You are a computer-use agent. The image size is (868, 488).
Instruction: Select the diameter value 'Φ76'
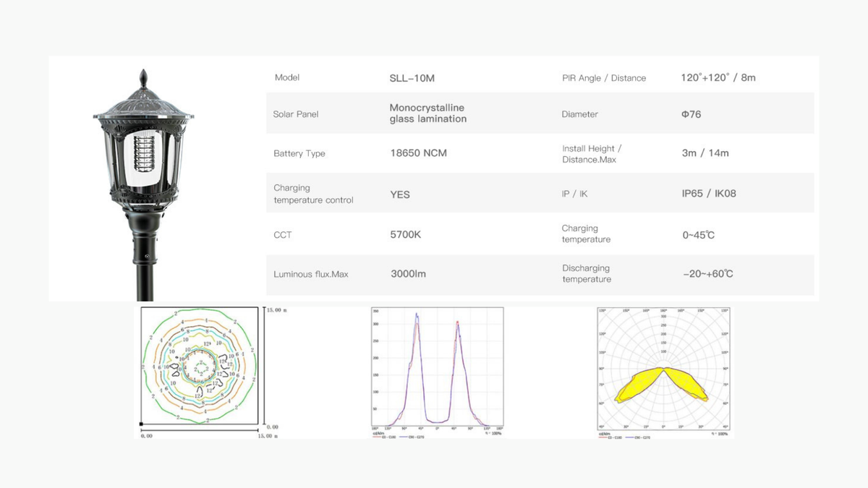(x=692, y=114)
